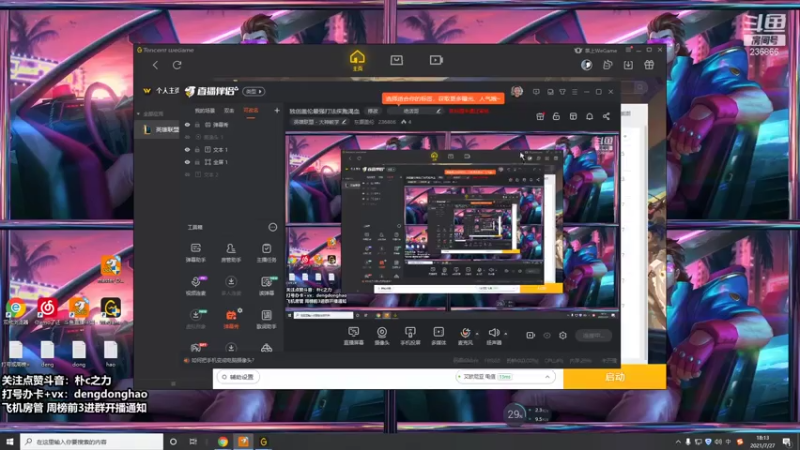Viewport: 800px width, 450px height.
Task: Click the streamer avatar in 直播伴侣 header
Action: point(517,91)
